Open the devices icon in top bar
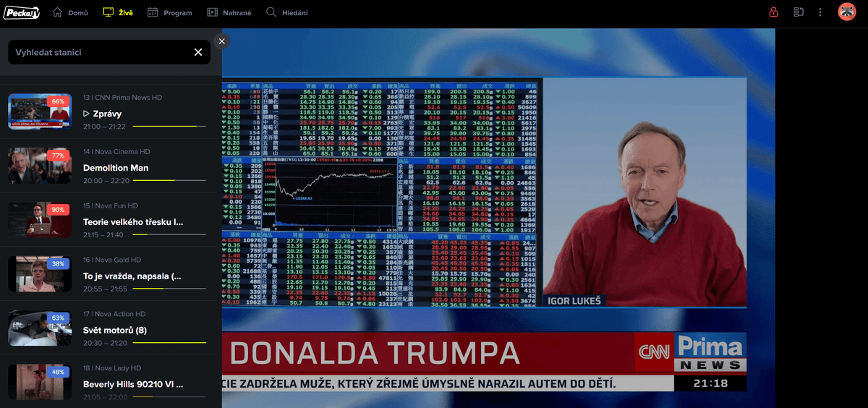Screen dimensions: 868x408 799,12
